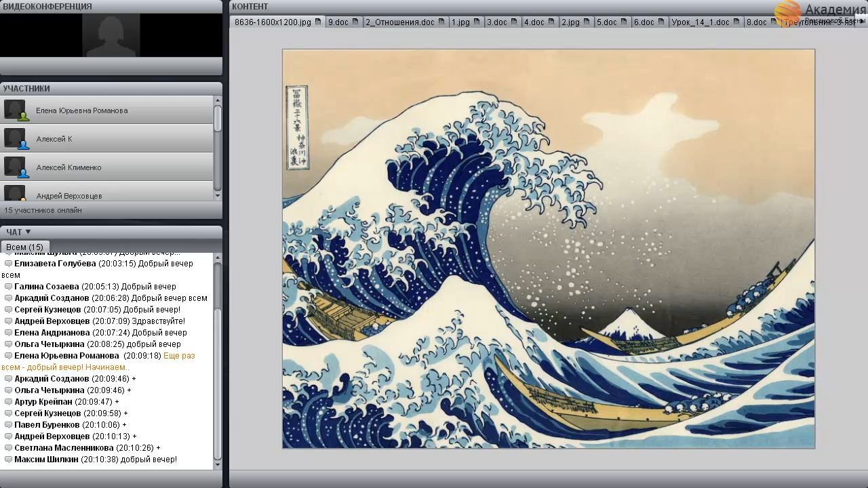This screenshot has width=868, height=488.
Task: Click Елена Юрьевна Романова's avatar icon
Action: click(x=15, y=110)
